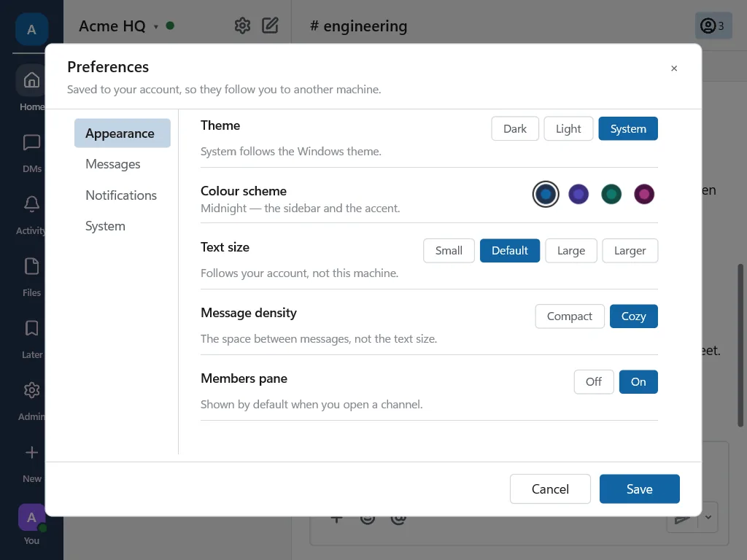This screenshot has width=747, height=560.
Task: Open the Later bookmark icon
Action: coord(31,327)
